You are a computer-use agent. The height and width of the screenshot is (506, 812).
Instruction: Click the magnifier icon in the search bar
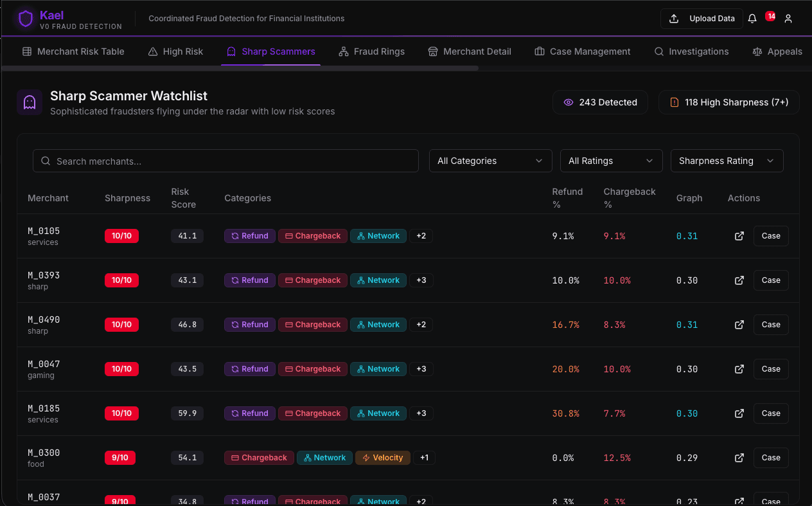point(45,161)
